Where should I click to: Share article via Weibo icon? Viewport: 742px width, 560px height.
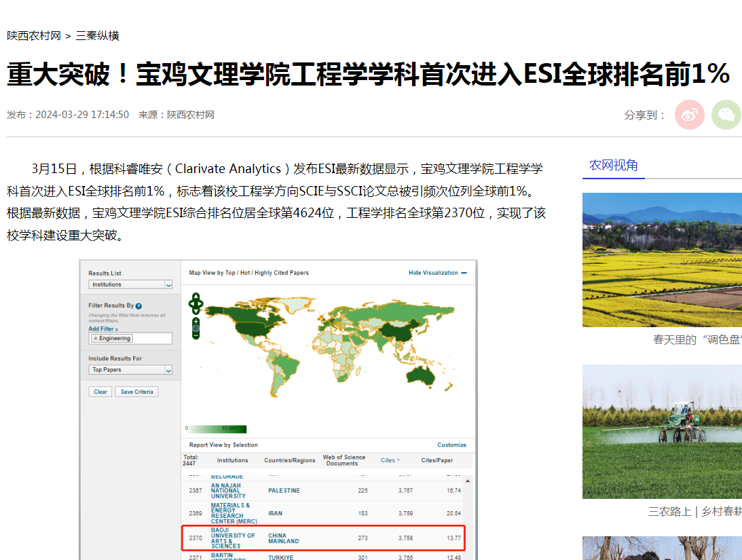[689, 115]
